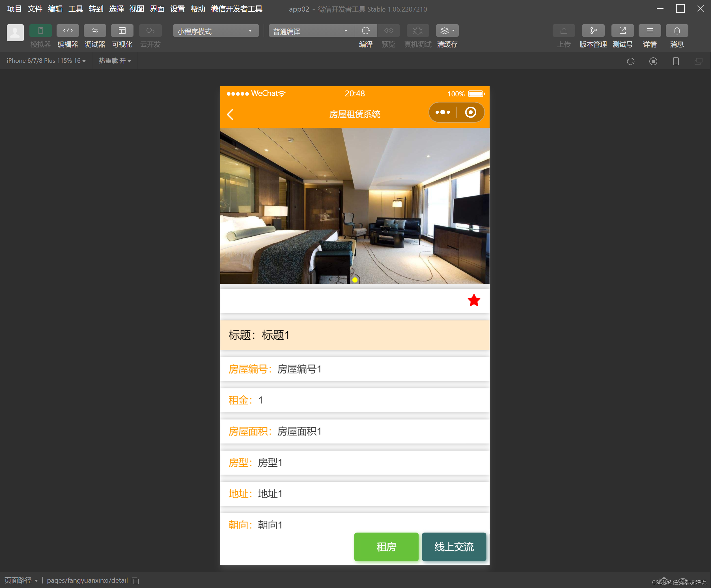Open the 项目 menu
Image resolution: width=711 pixels, height=588 pixels.
click(x=14, y=9)
